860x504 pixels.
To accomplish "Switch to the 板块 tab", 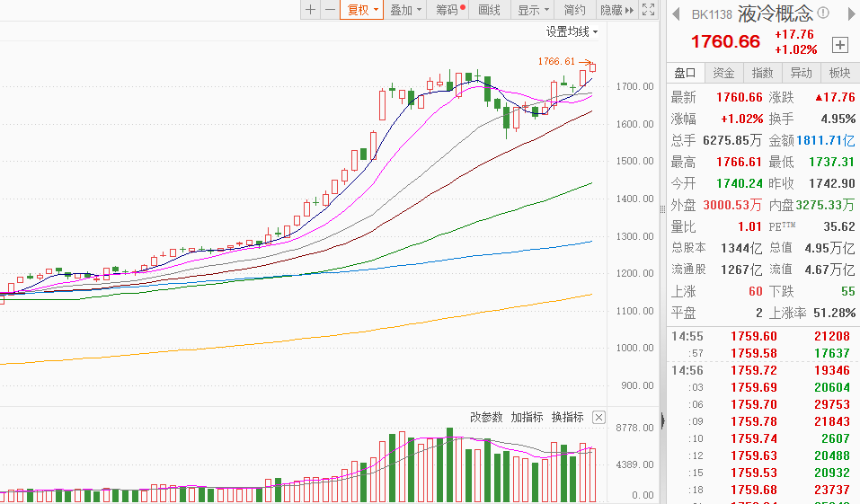I will [x=839, y=73].
